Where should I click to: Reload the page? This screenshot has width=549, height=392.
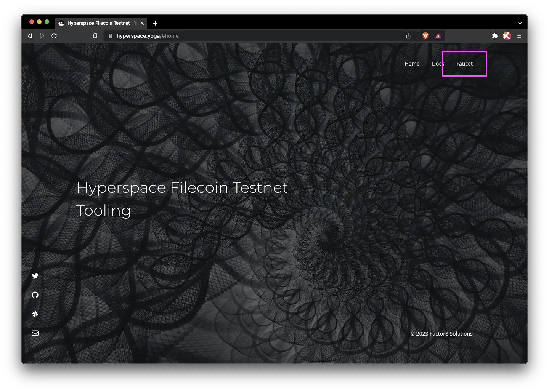54,36
